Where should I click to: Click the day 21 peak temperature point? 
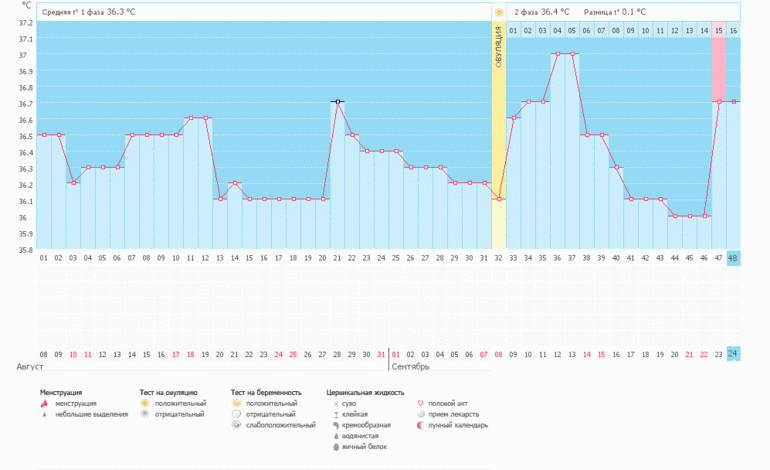[338, 102]
